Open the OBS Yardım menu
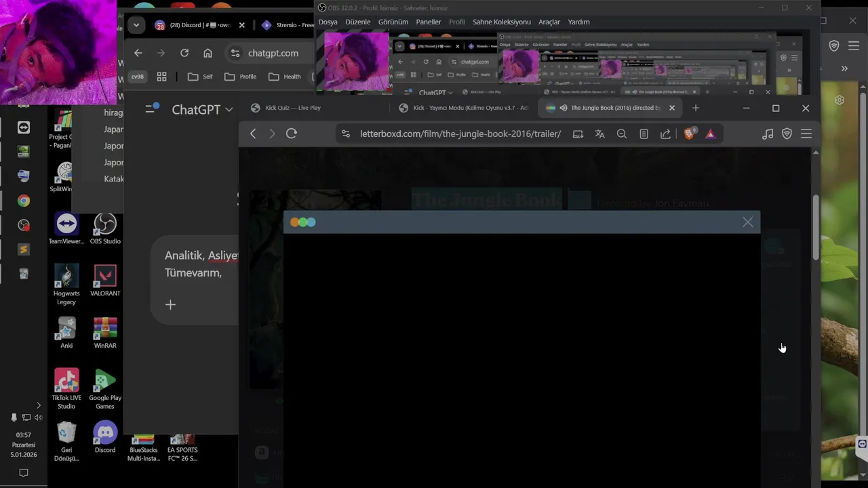The image size is (868, 488). tap(578, 22)
